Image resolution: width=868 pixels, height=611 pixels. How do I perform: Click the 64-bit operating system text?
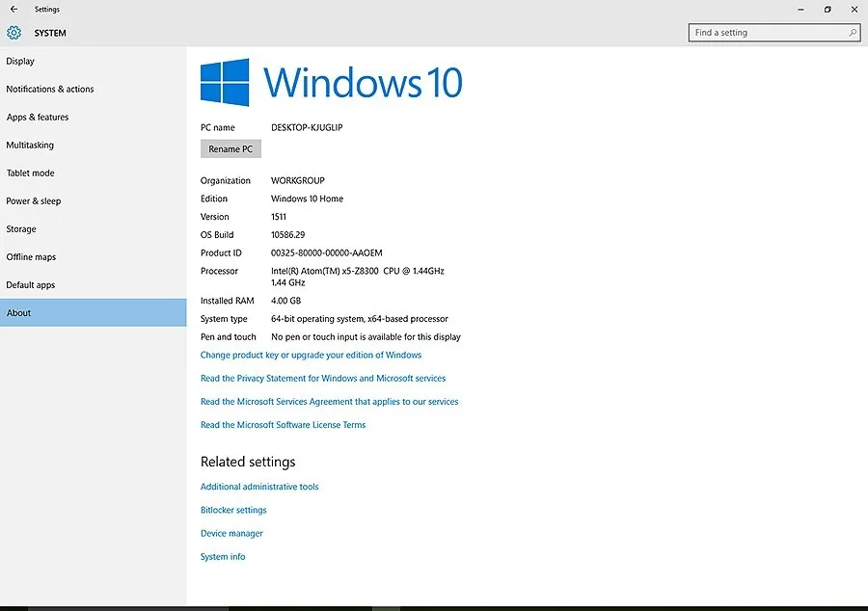click(360, 318)
